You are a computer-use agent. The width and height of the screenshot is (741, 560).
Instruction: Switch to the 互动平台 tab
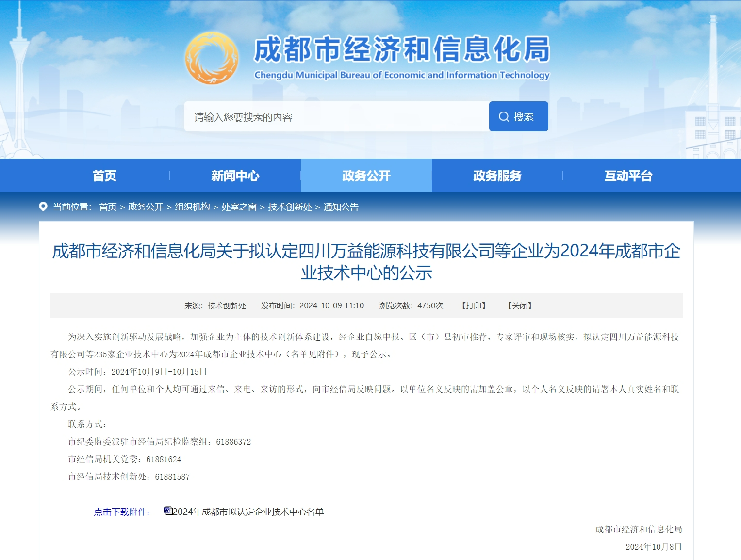pos(628,176)
